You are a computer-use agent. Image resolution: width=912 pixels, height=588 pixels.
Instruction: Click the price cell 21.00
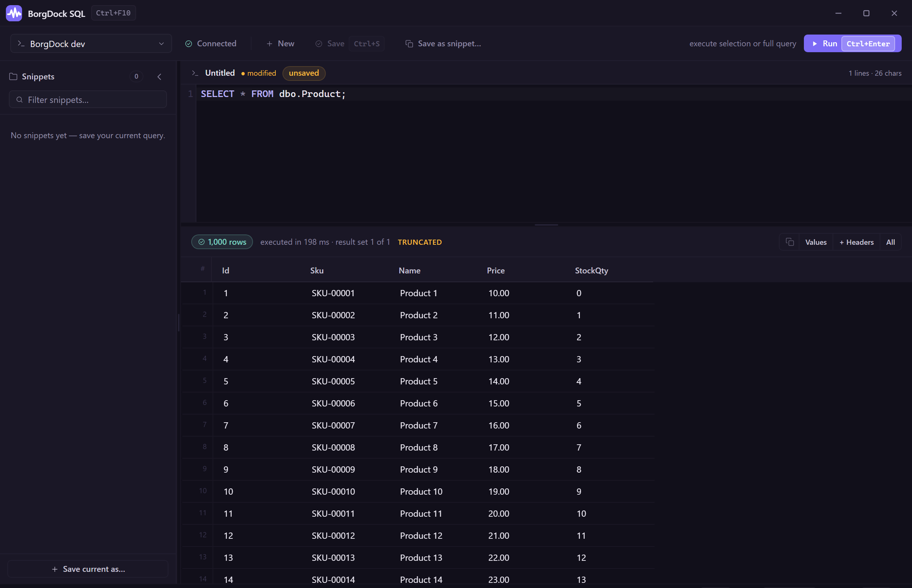coord(499,536)
